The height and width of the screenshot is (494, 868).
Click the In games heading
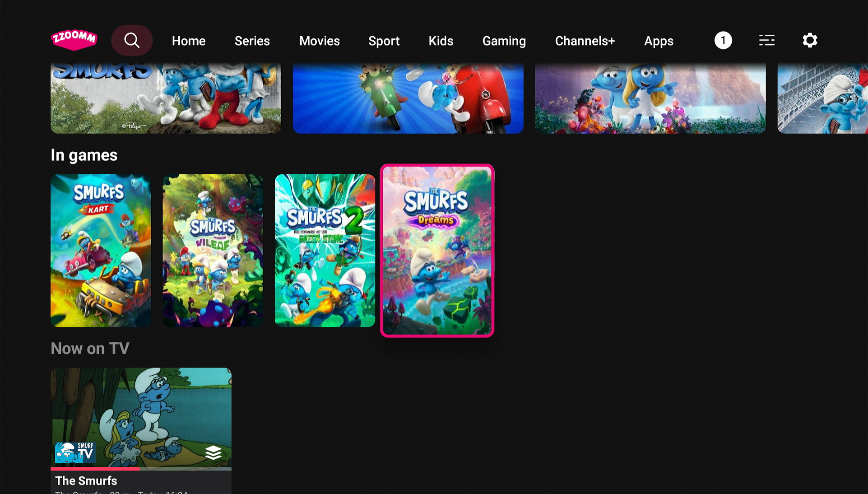point(84,155)
